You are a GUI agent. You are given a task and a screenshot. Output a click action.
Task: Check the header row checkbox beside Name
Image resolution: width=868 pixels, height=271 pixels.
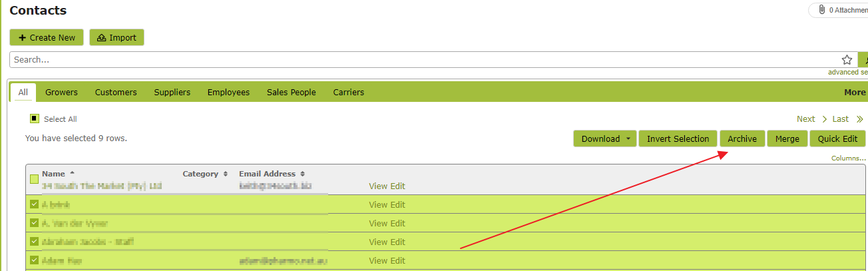[35, 179]
